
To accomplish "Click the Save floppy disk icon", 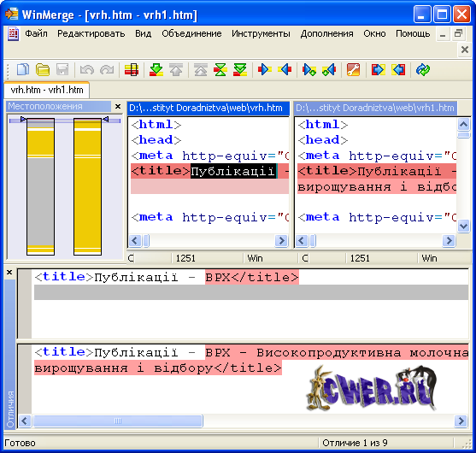I will click(62, 69).
